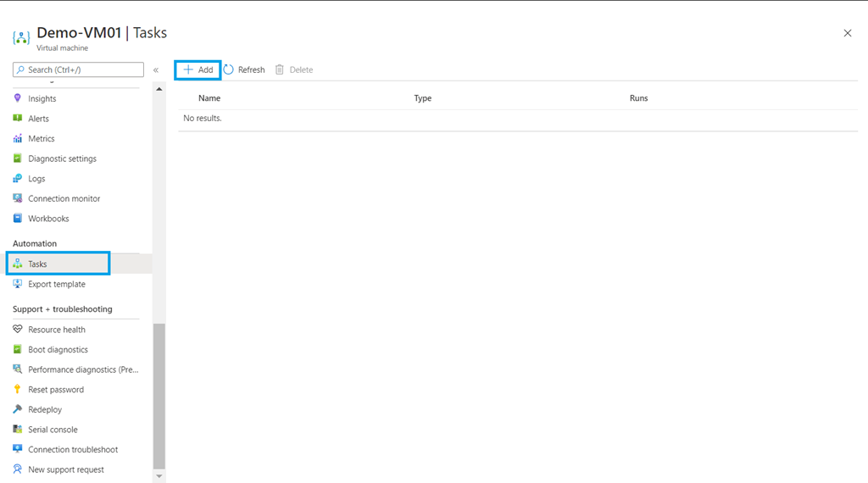This screenshot has width=868, height=483.
Task: Click the Redeploy hammer icon
Action: tap(18, 409)
